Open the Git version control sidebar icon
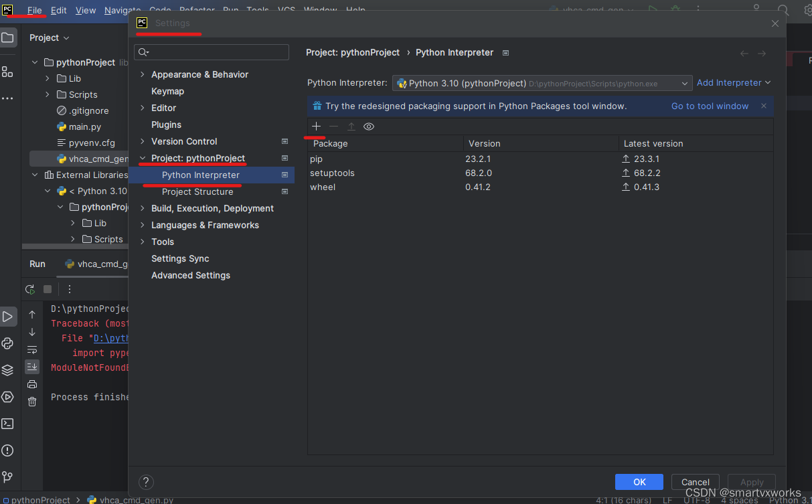Viewport: 812px width, 504px height. pyautogui.click(x=7, y=477)
